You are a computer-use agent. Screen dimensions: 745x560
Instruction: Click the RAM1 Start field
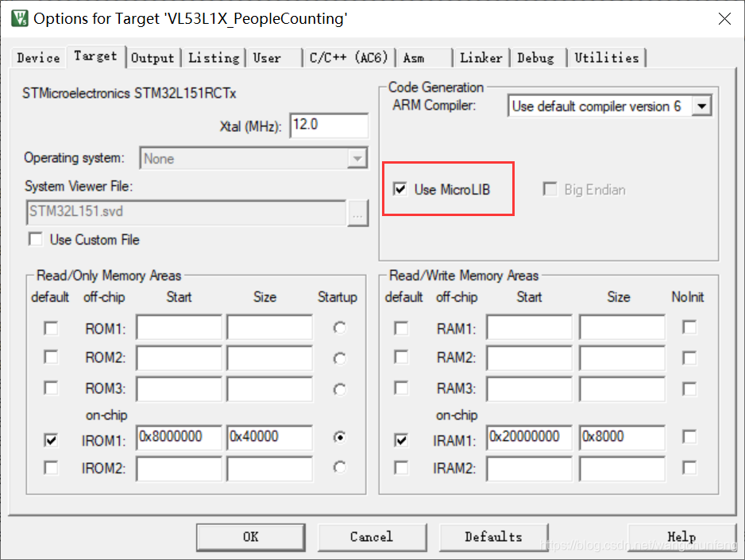click(x=529, y=326)
